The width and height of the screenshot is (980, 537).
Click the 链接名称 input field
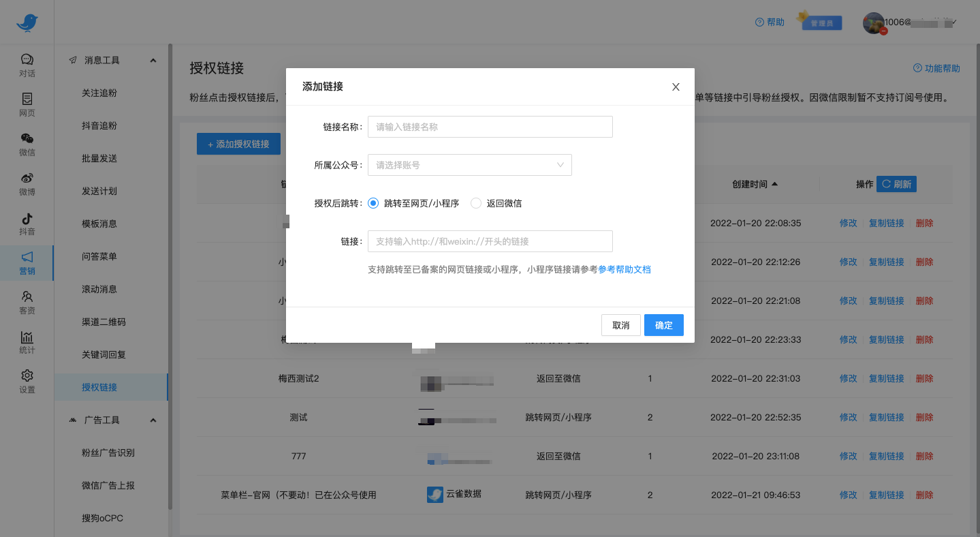(490, 127)
